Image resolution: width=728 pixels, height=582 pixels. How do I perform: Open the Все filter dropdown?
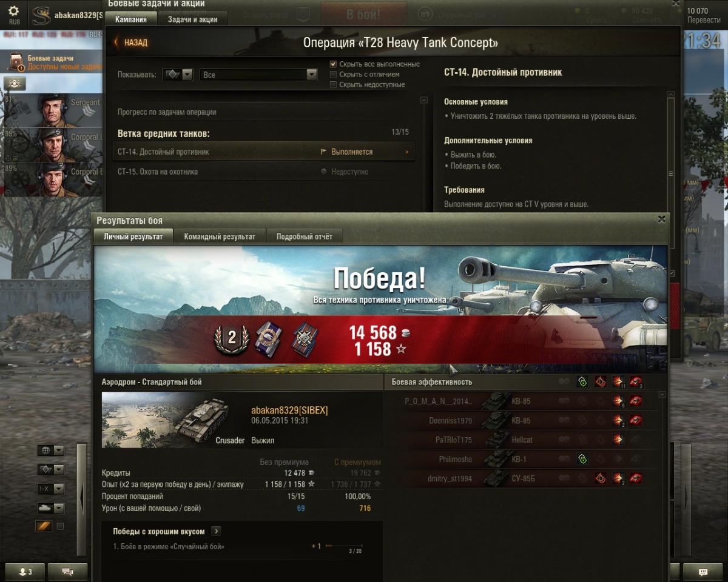pos(258,75)
